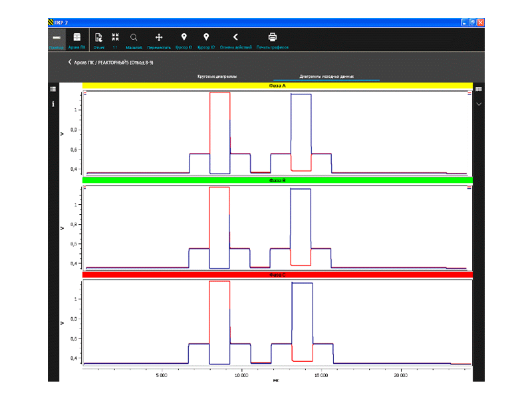Print charts via Печать графиков
Image resolution: width=532 pixels, height=399 pixels.
click(x=273, y=41)
